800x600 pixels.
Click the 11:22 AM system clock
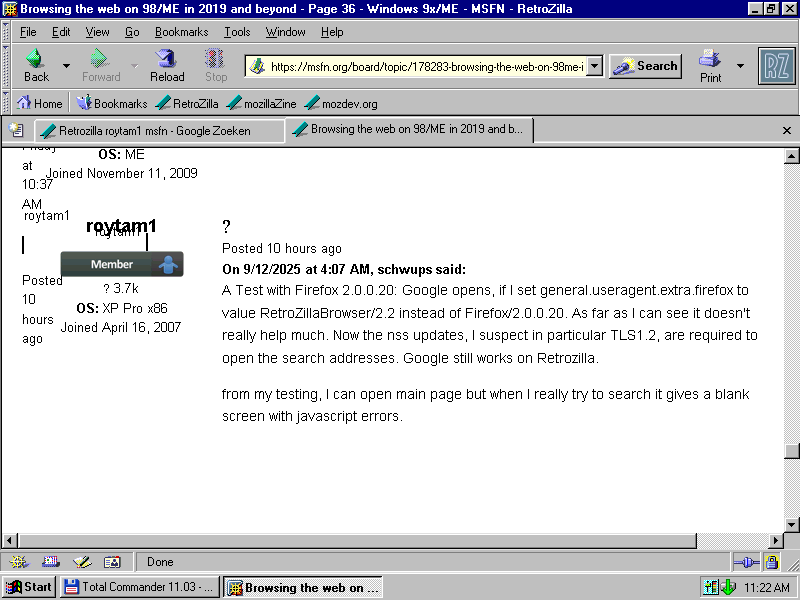(x=766, y=588)
